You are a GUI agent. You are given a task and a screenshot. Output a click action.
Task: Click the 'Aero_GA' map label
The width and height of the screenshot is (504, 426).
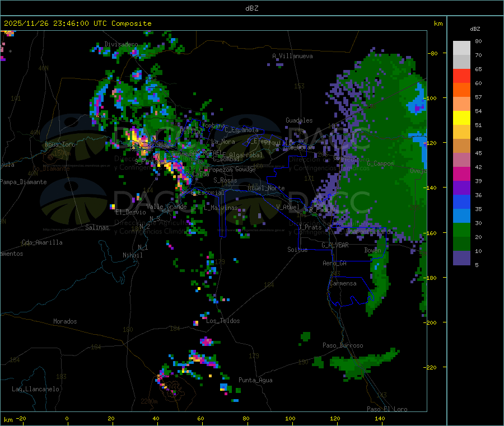click(334, 263)
